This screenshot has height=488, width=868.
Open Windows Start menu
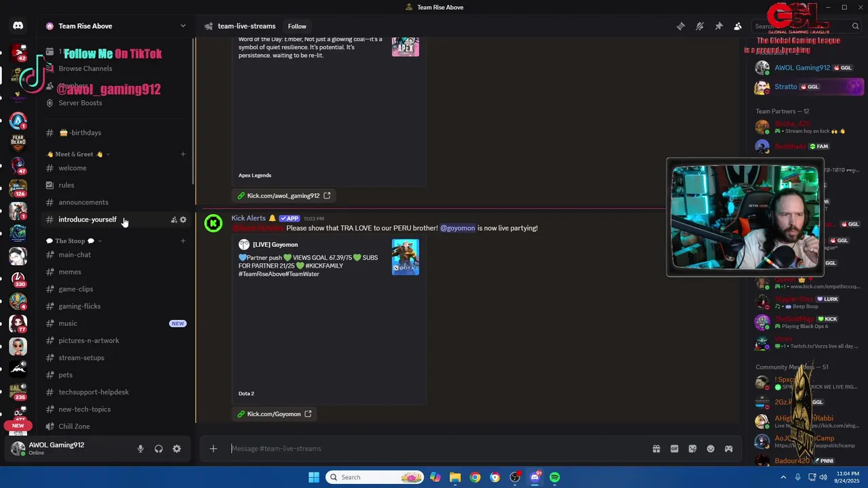tap(314, 477)
